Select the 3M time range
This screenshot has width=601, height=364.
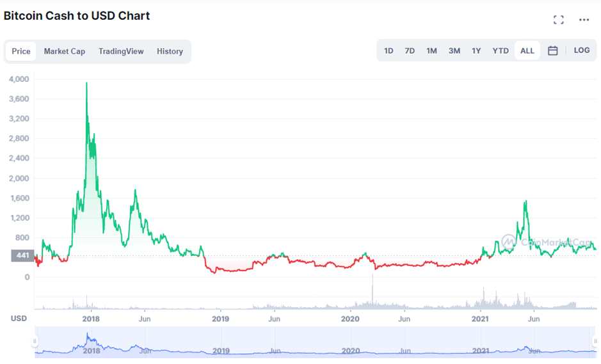pyautogui.click(x=454, y=51)
